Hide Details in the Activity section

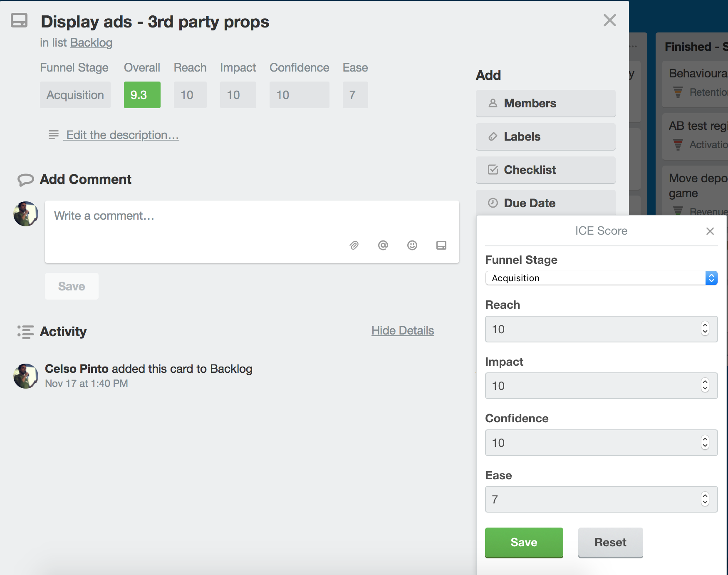[402, 330]
